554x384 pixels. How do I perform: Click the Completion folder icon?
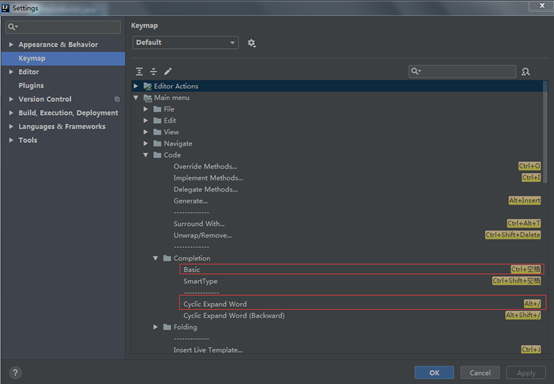(x=167, y=258)
